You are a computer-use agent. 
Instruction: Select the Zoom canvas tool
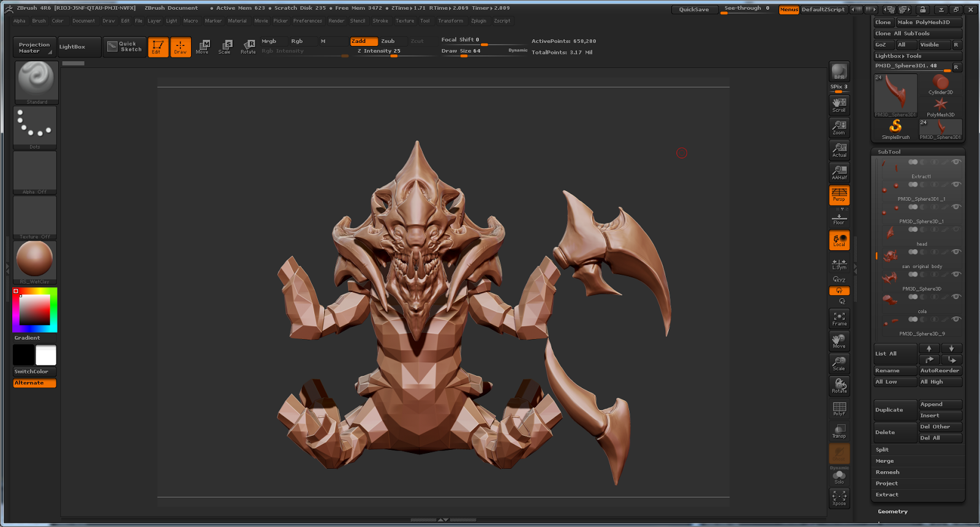[x=839, y=127]
